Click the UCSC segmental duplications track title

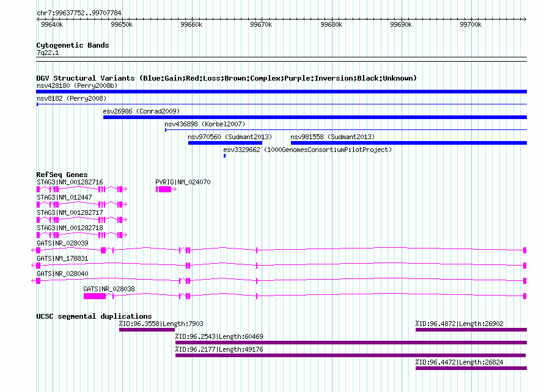click(94, 316)
